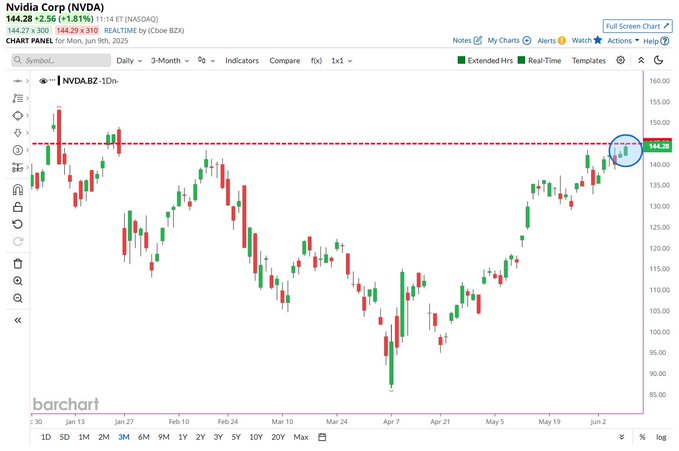The width and height of the screenshot is (679, 451).
Task: Click the REALTIME quote label
Action: point(120,30)
